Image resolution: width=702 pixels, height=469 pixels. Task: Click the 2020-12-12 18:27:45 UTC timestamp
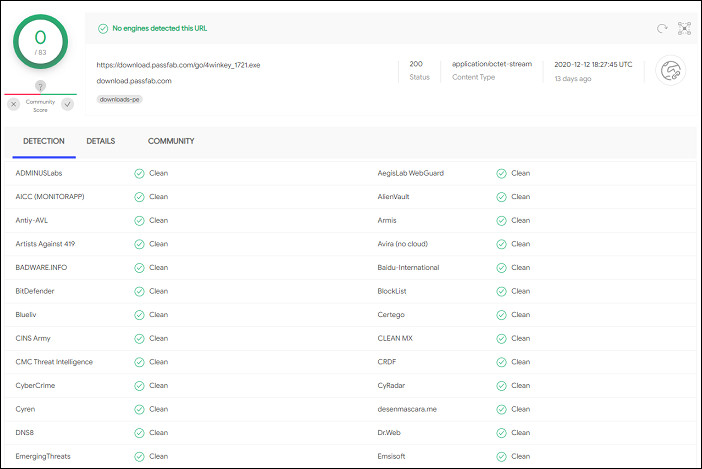click(x=593, y=64)
